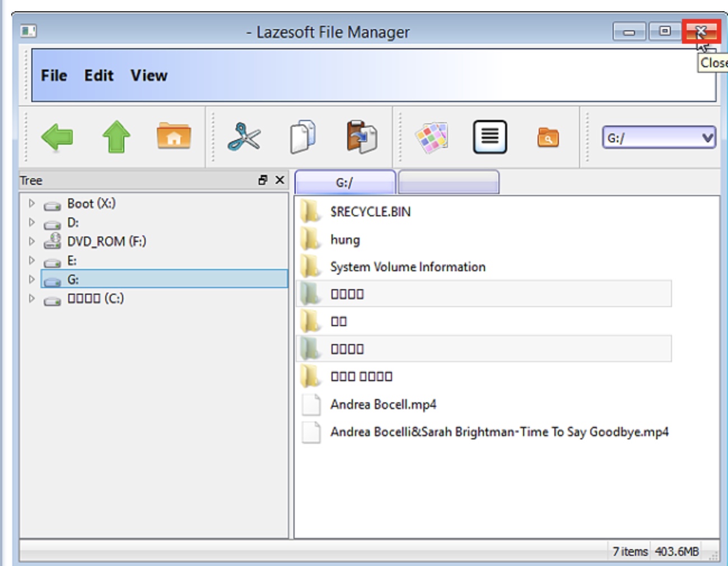
Task: Copy selection with the two-pages icon
Action: (x=303, y=137)
